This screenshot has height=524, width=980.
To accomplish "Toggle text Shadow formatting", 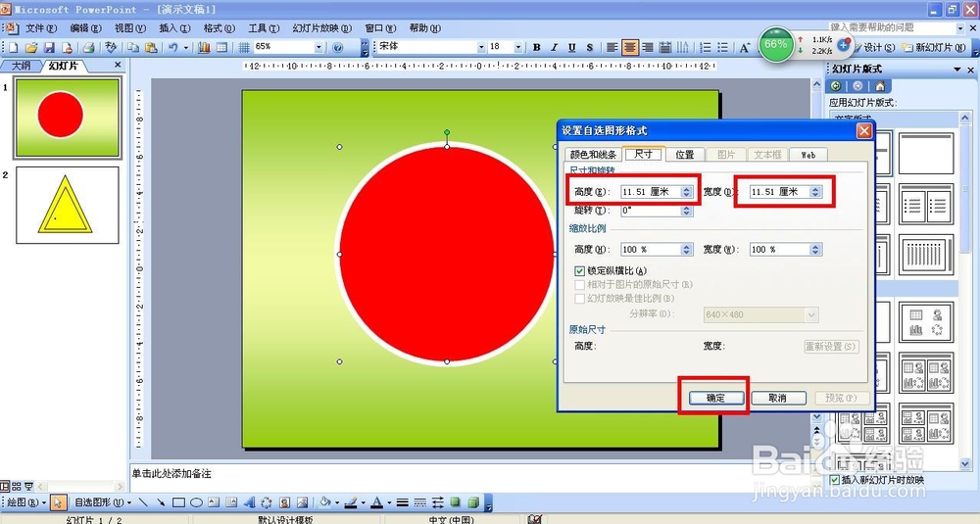I will tap(589, 47).
